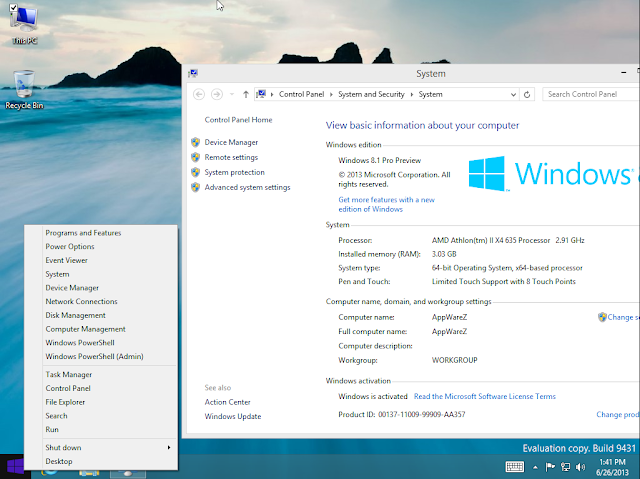Click Action Center flag tray icon

[x=550, y=467]
